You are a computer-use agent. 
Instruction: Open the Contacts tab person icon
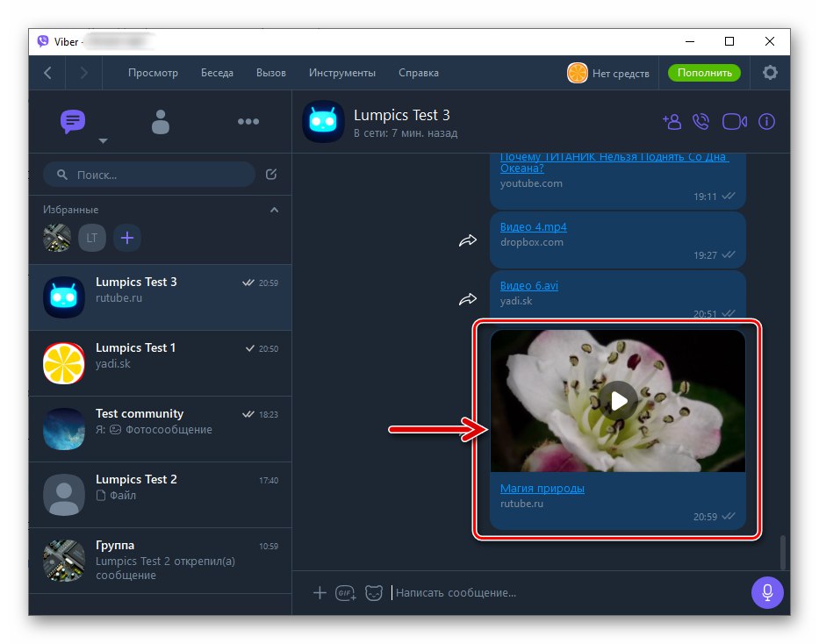point(161,122)
